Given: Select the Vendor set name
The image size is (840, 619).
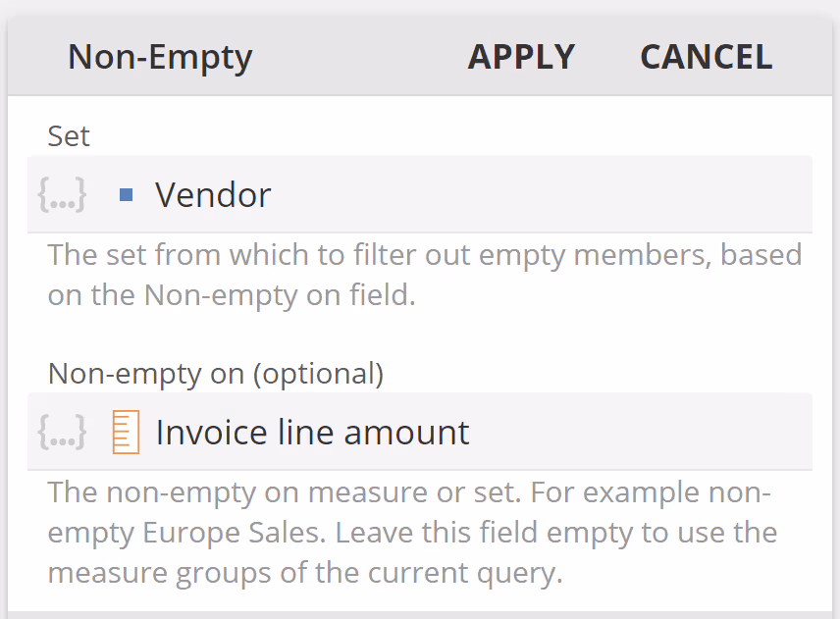Looking at the screenshot, I should click(213, 194).
